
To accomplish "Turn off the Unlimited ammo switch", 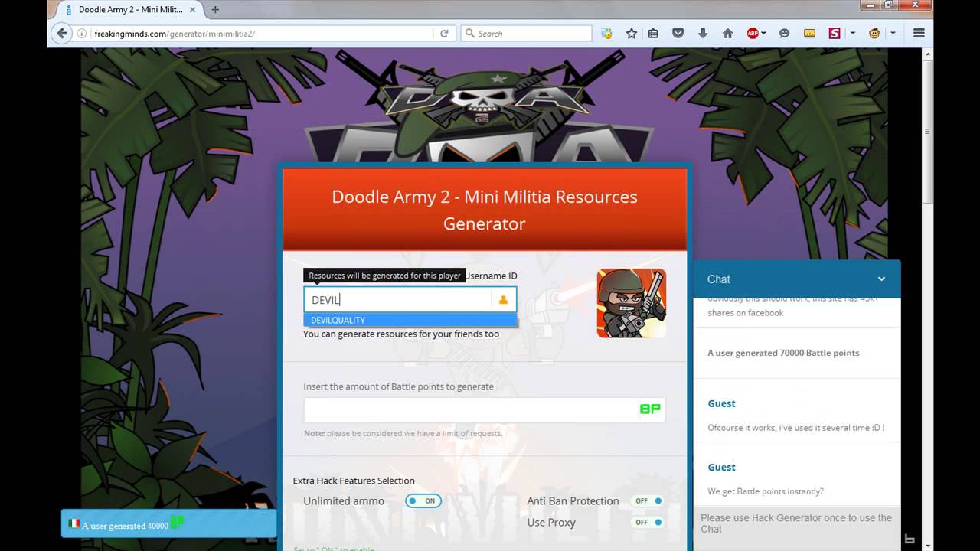I will tap(423, 501).
